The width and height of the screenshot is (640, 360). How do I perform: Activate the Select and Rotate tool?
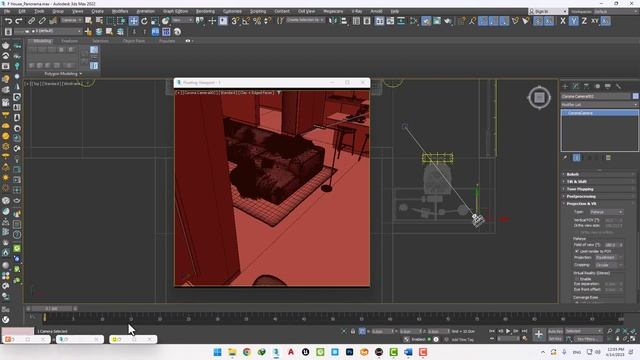pyautogui.click(x=144, y=20)
